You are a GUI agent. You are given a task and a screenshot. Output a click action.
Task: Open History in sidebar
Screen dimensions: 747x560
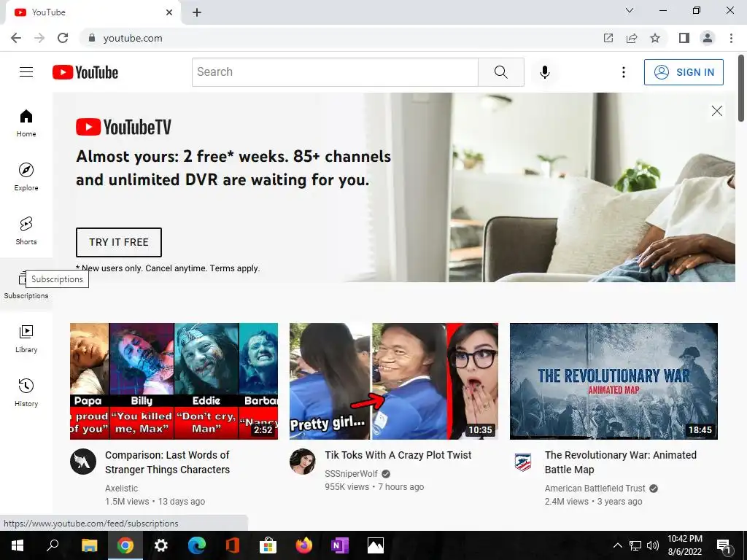coord(26,392)
